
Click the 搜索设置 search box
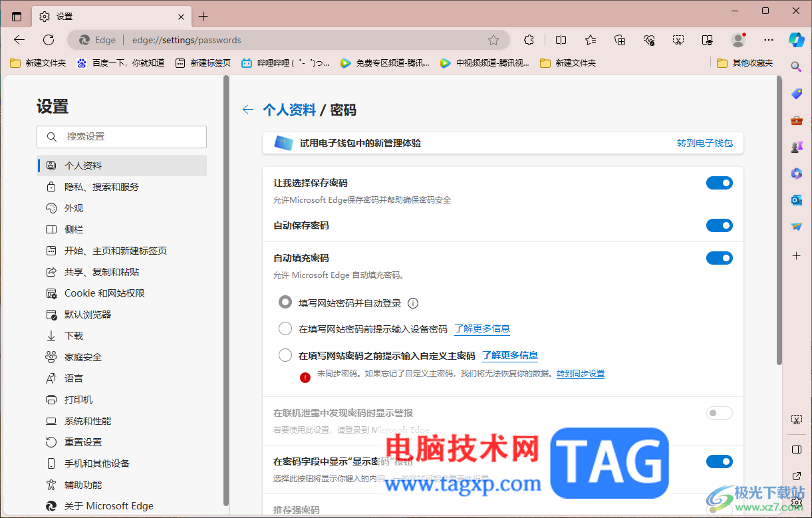[x=122, y=136]
